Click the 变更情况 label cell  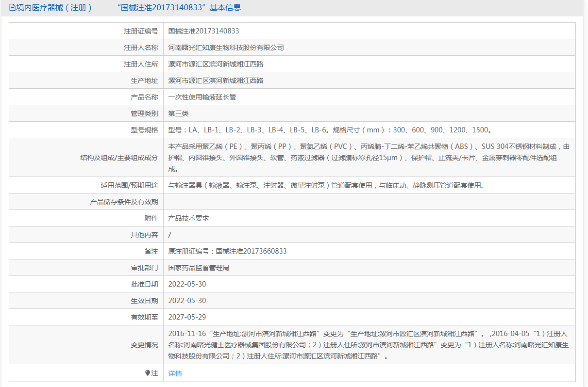86,345
